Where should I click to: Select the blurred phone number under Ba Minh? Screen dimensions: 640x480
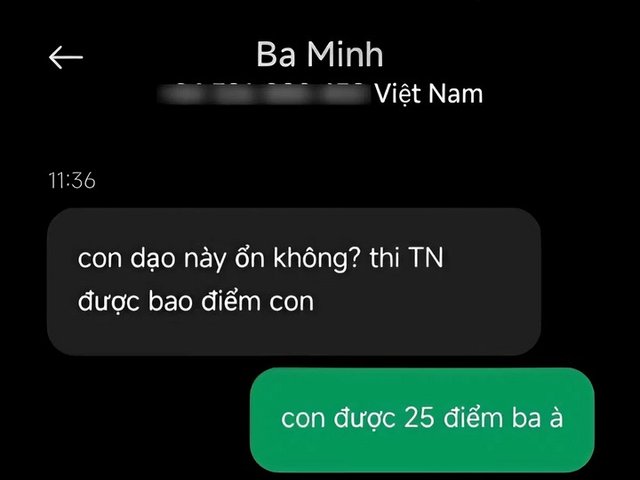(x=265, y=94)
